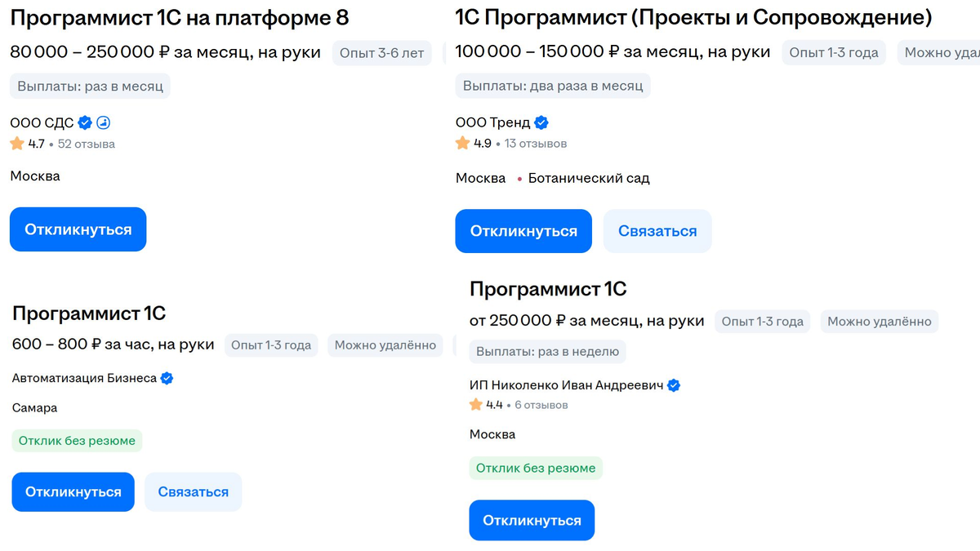
Task: Click the star icon near the 4.4 rating
Action: click(x=474, y=404)
